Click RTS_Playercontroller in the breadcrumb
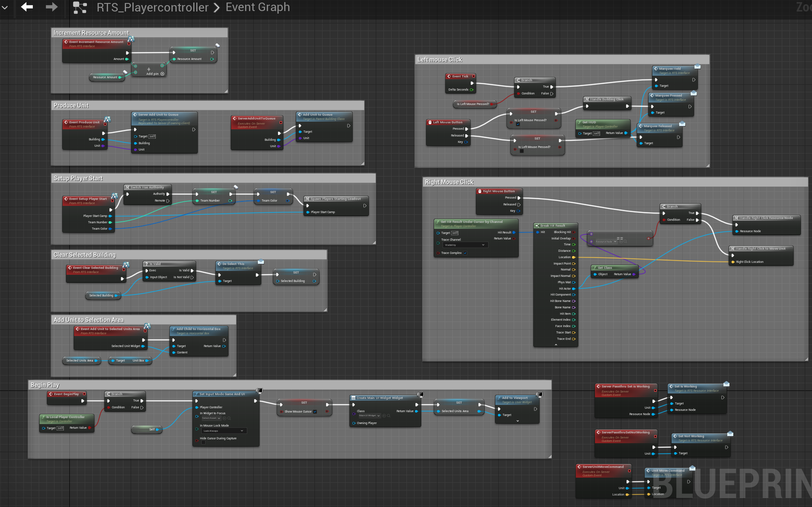Viewport: 812px width, 507px height. (x=152, y=7)
